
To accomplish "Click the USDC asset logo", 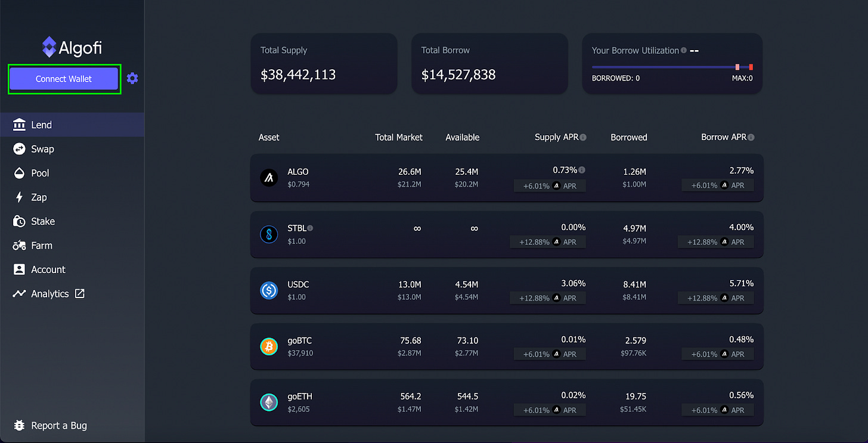I will [x=269, y=290].
